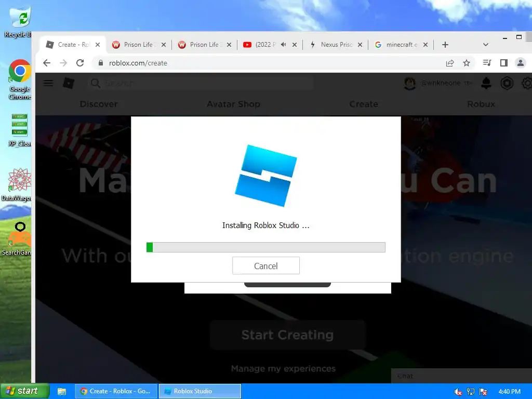Open the taskbar folder quick launch icon
Viewport: 532px width, 399px height.
[x=62, y=392]
